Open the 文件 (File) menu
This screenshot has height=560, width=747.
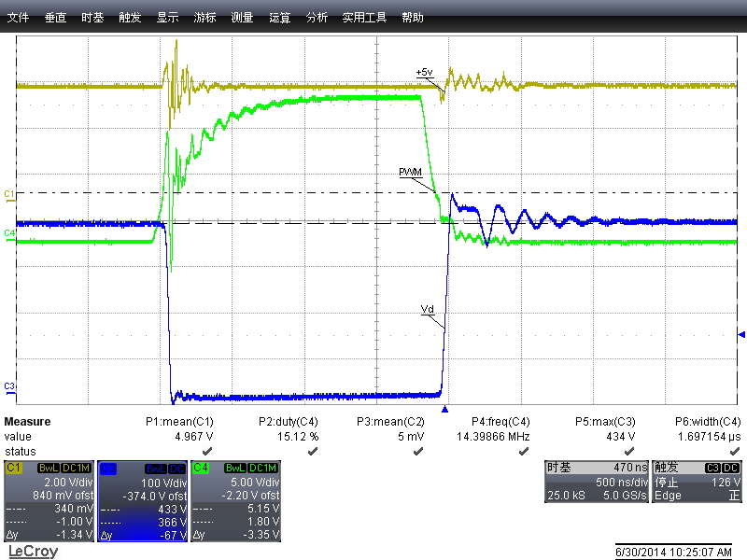tap(18, 18)
